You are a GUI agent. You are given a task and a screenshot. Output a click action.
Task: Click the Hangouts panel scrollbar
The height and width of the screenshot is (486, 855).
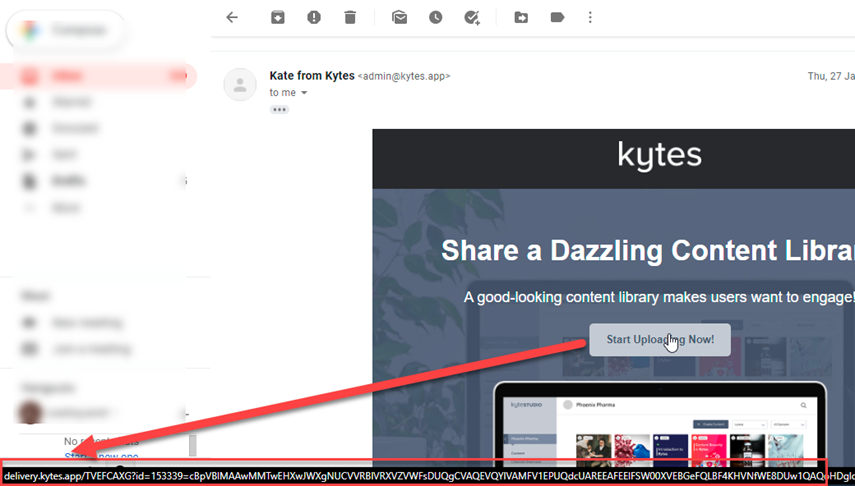192,445
